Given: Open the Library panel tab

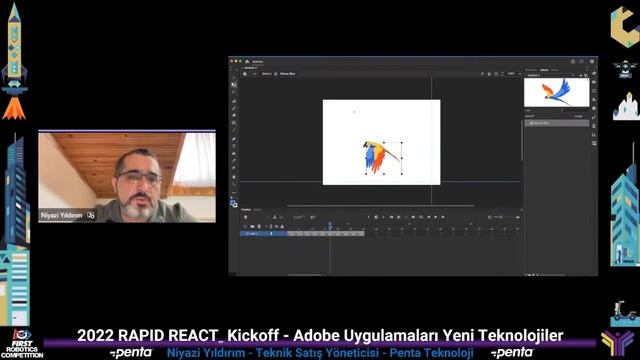Looking at the screenshot, I should 544,70.
